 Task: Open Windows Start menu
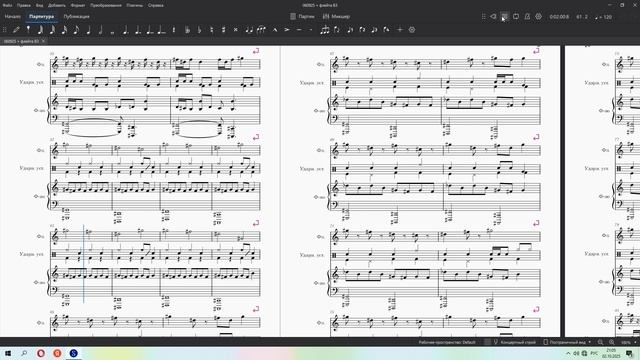[x=8, y=353]
